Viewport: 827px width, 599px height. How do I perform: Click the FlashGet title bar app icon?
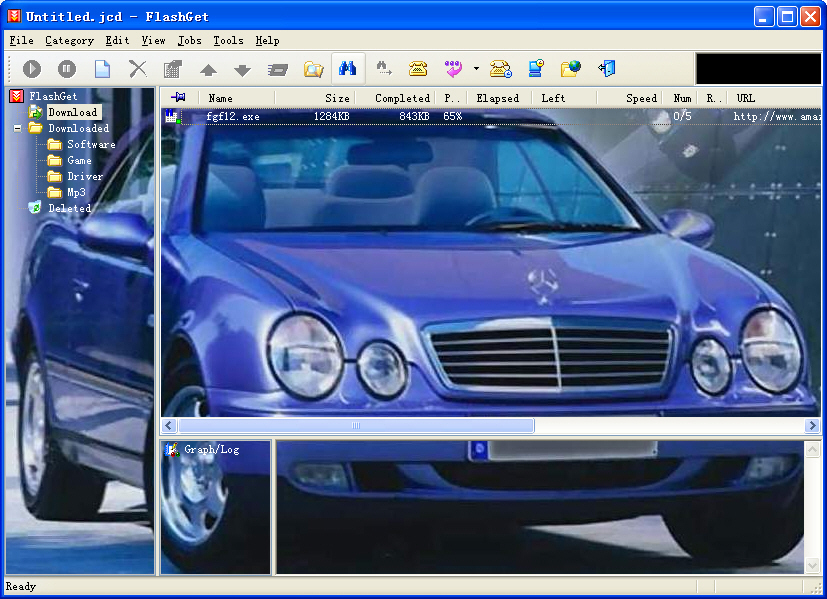[14, 16]
